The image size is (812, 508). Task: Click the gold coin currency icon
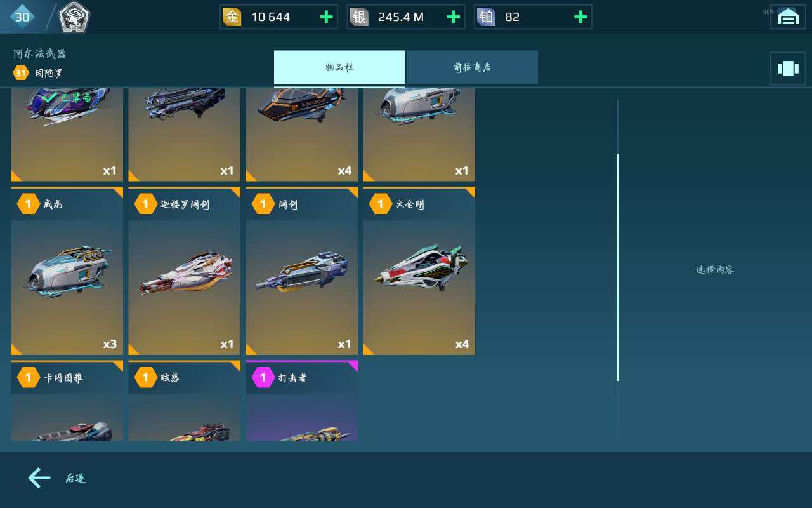(232, 17)
